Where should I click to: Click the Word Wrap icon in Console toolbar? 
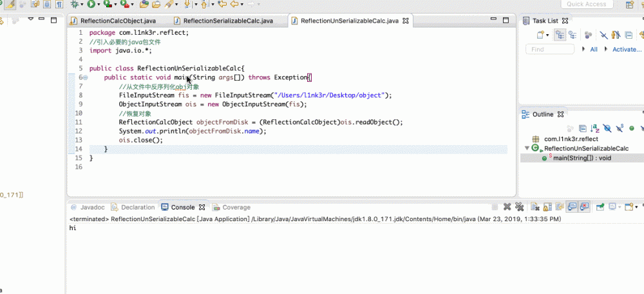click(x=560, y=207)
